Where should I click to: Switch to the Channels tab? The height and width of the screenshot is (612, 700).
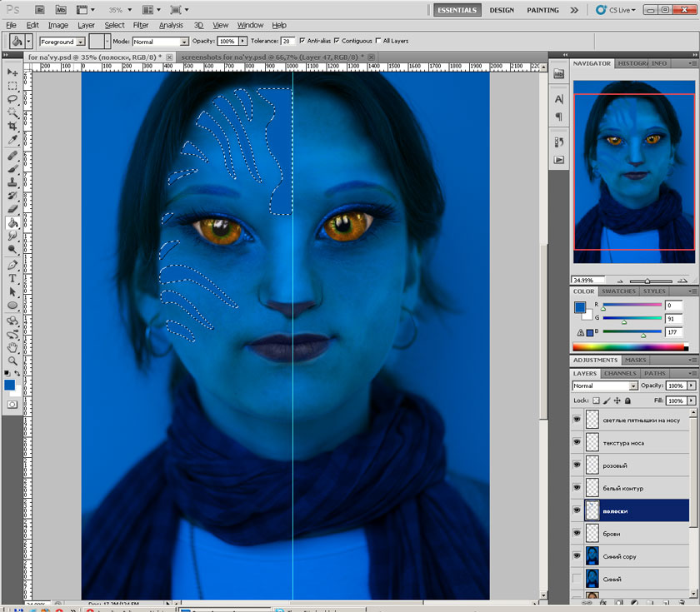(x=620, y=373)
